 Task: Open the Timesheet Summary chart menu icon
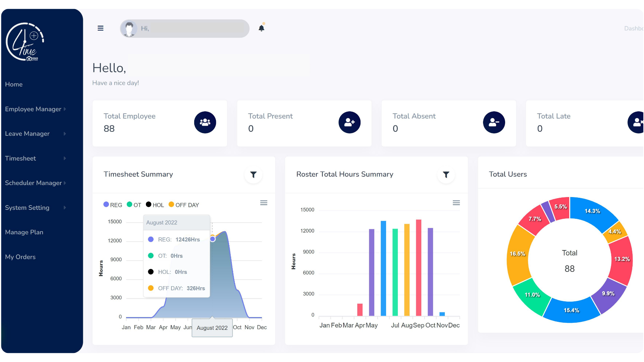point(264,203)
